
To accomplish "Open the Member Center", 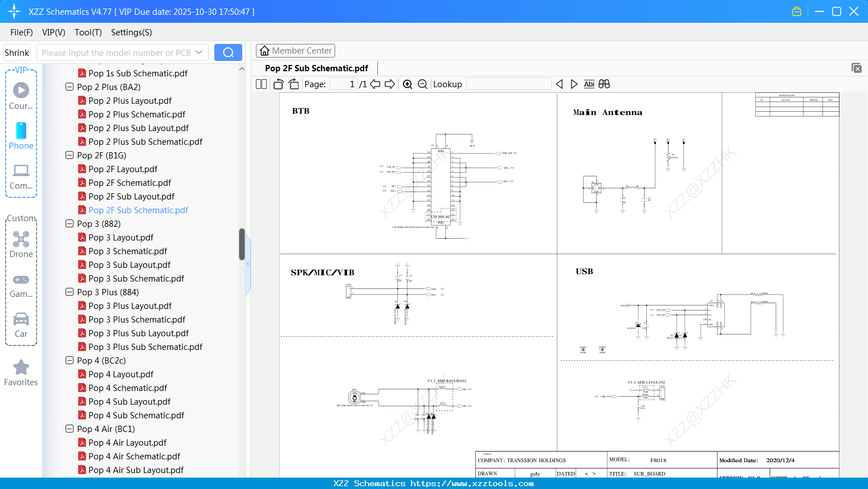I will click(x=295, y=51).
